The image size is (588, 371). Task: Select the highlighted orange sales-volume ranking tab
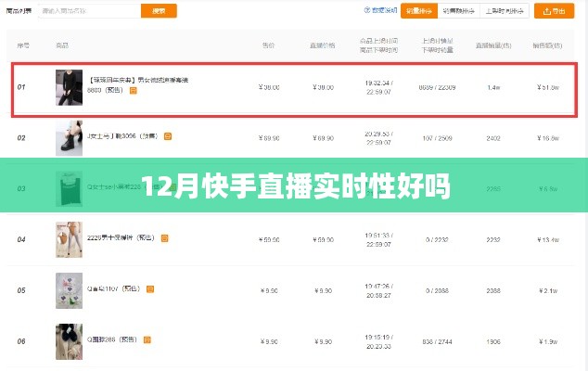tap(419, 11)
